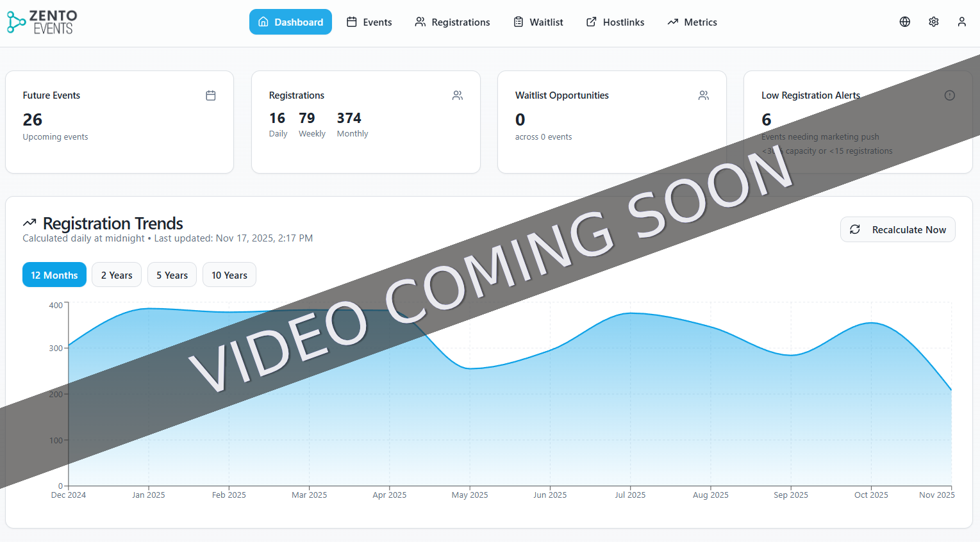Image resolution: width=980 pixels, height=542 pixels.
Task: Click the Dashboard button
Action: pos(290,22)
